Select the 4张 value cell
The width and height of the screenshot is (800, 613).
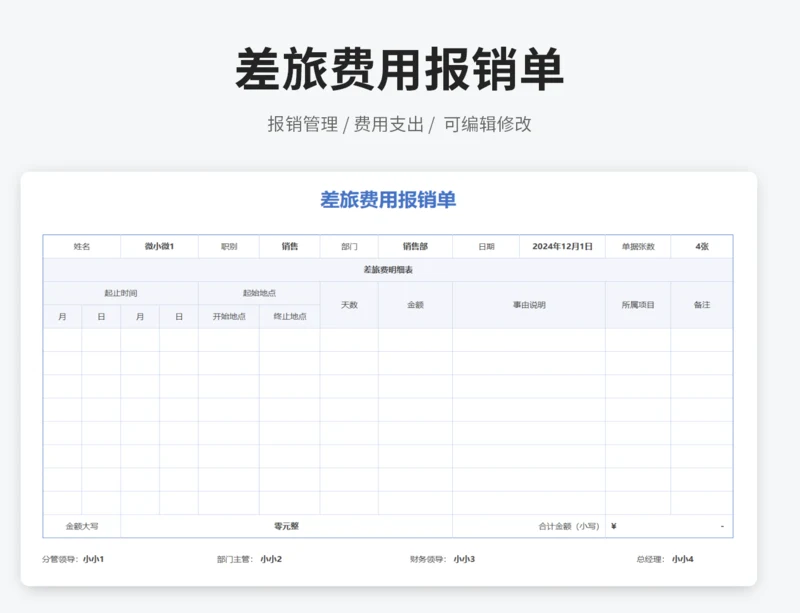click(x=702, y=247)
